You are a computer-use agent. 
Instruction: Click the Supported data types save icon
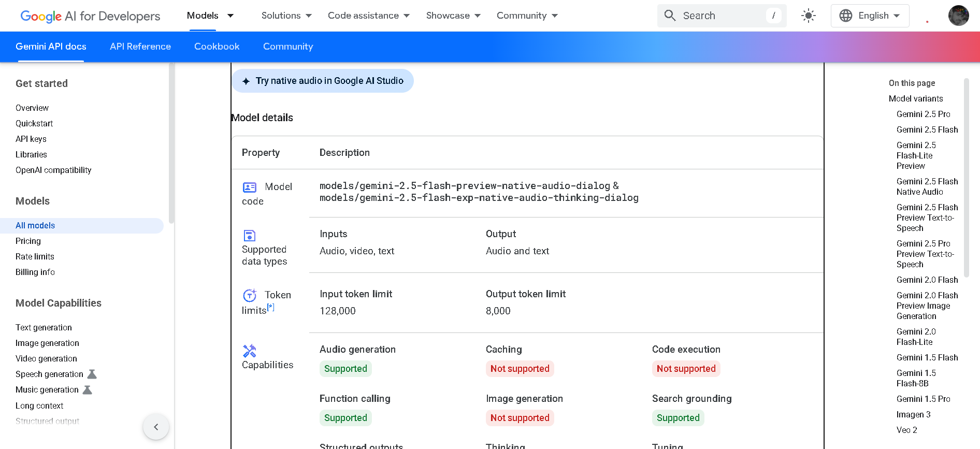click(250, 236)
